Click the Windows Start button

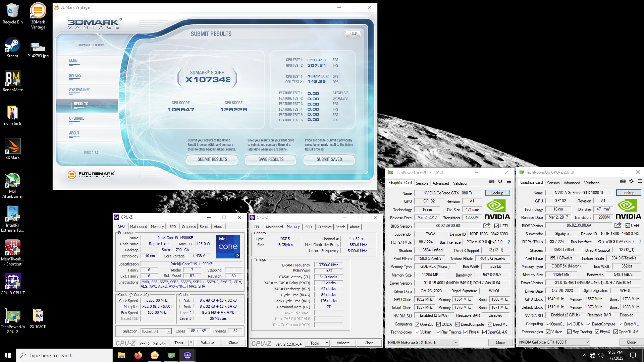[x=8, y=355]
